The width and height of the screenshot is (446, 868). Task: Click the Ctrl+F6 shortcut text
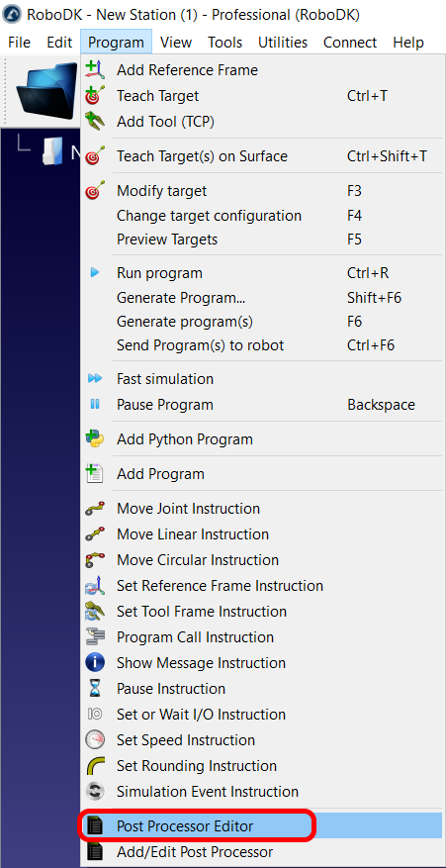coord(370,345)
